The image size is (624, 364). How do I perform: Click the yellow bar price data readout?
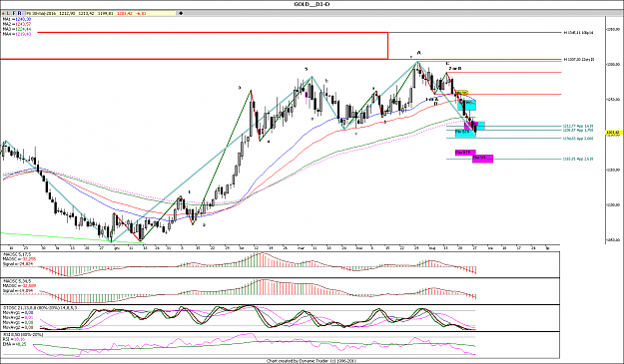point(101,13)
